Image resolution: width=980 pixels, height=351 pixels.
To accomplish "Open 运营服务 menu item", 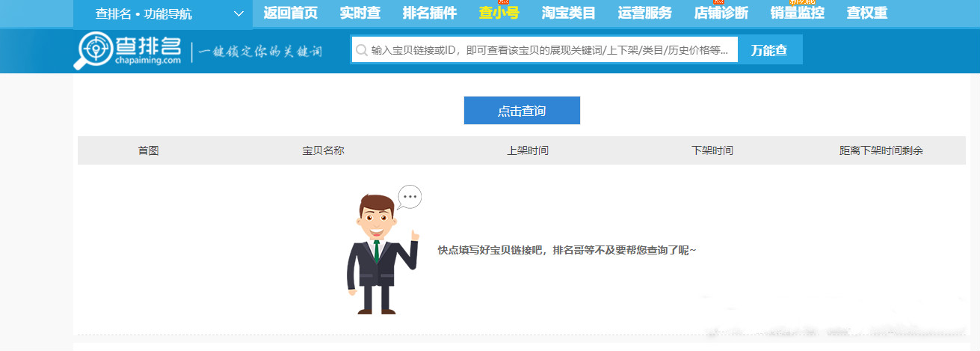I will pyautogui.click(x=644, y=13).
